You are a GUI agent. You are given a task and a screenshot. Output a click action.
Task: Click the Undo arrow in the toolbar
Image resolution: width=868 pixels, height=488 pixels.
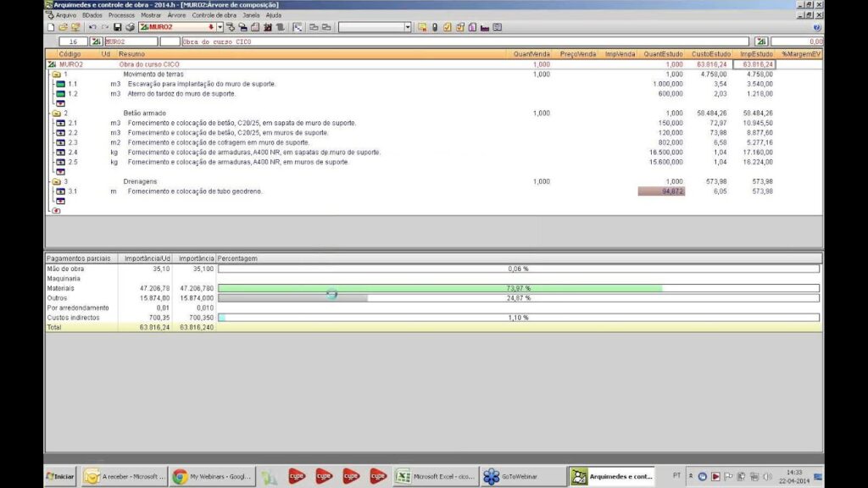92,27
